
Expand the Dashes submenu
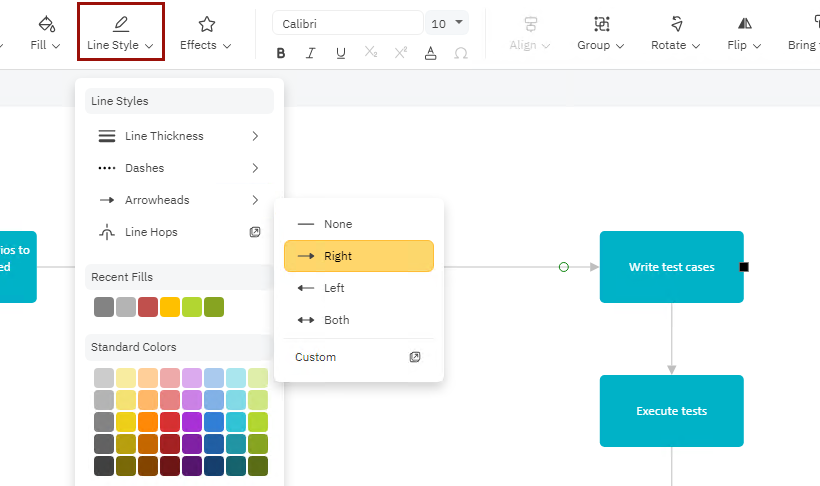[x=178, y=168]
